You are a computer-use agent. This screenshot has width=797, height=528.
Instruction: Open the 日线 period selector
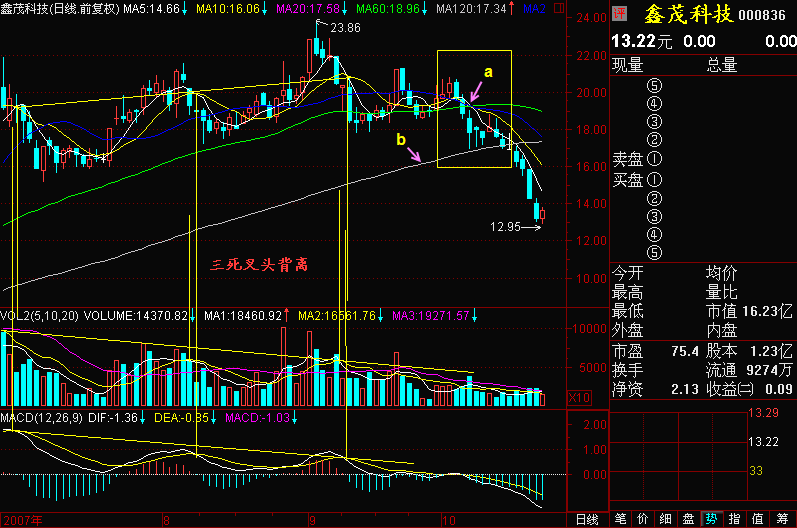[x=587, y=520]
